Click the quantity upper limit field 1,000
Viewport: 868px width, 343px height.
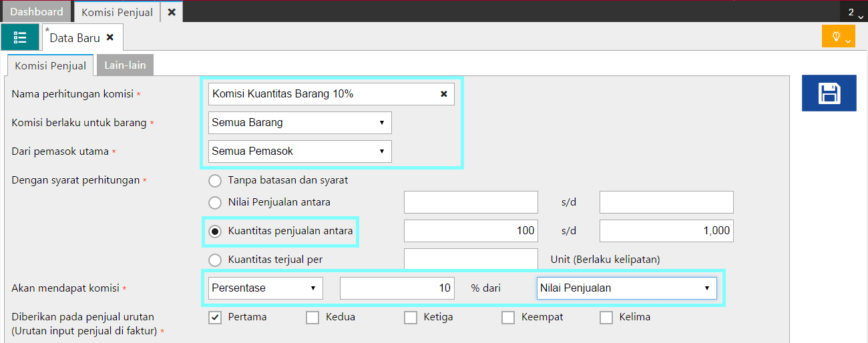[x=667, y=231]
